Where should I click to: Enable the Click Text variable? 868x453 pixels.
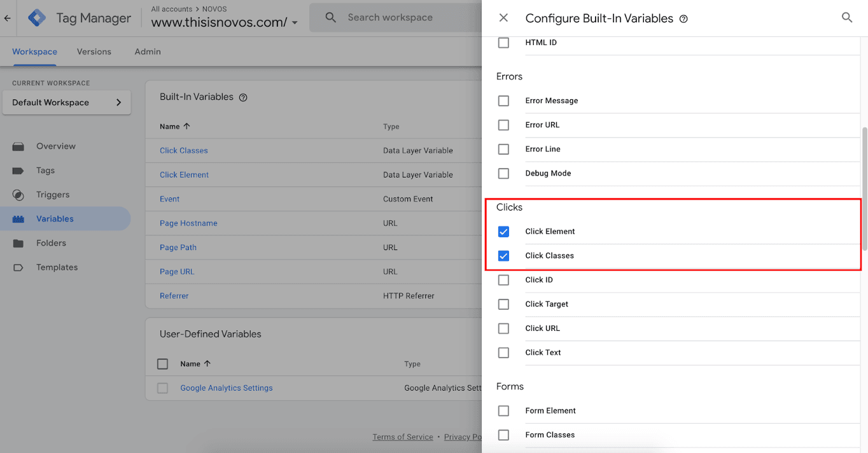coord(503,352)
